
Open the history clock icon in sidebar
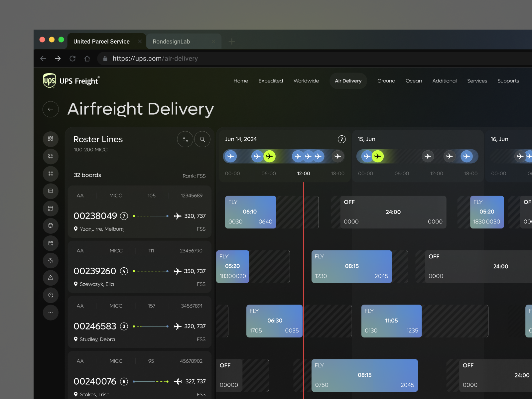pos(51,295)
